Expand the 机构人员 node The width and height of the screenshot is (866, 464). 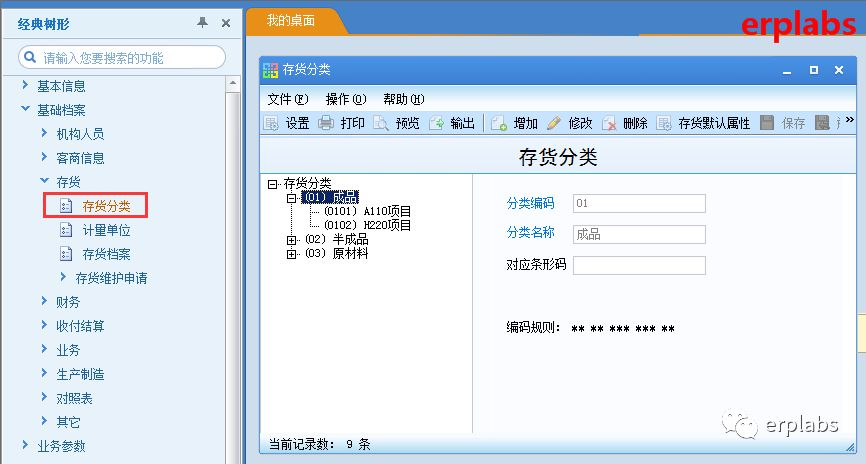click(x=44, y=133)
